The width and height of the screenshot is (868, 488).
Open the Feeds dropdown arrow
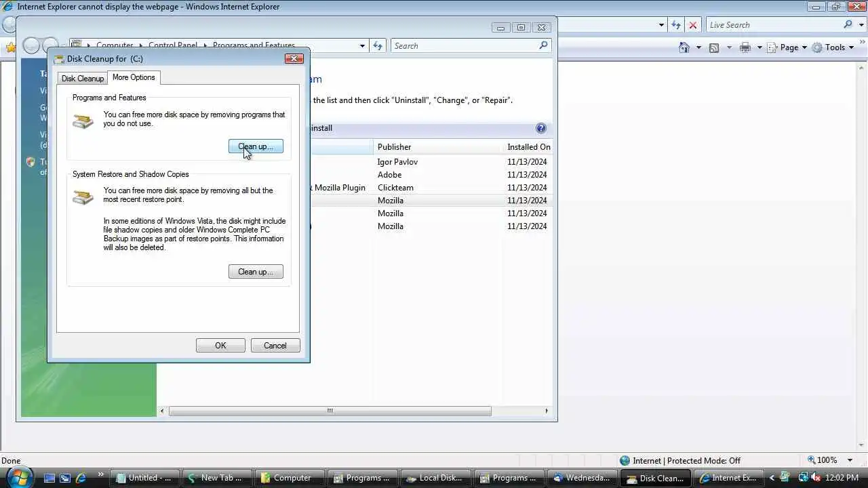(x=729, y=47)
